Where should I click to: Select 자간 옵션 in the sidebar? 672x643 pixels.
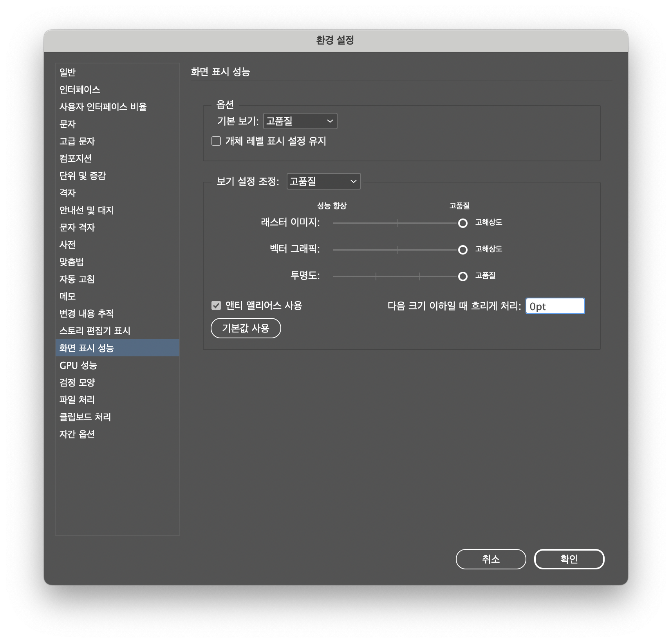pyautogui.click(x=117, y=434)
